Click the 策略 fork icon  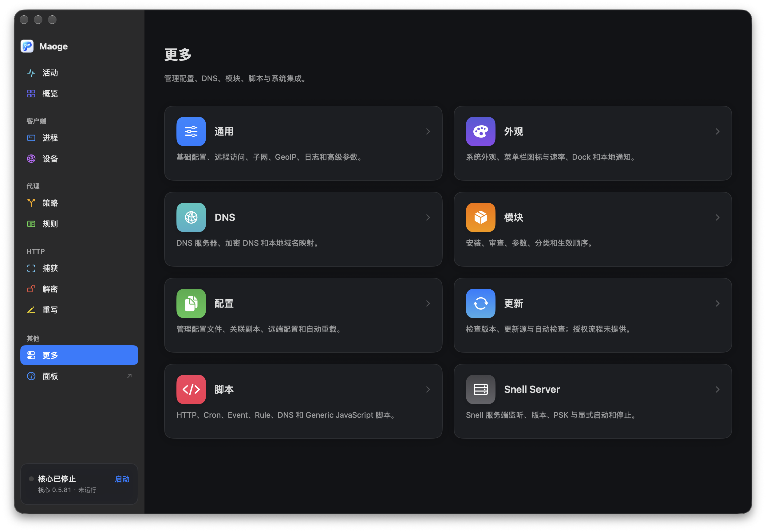31,203
